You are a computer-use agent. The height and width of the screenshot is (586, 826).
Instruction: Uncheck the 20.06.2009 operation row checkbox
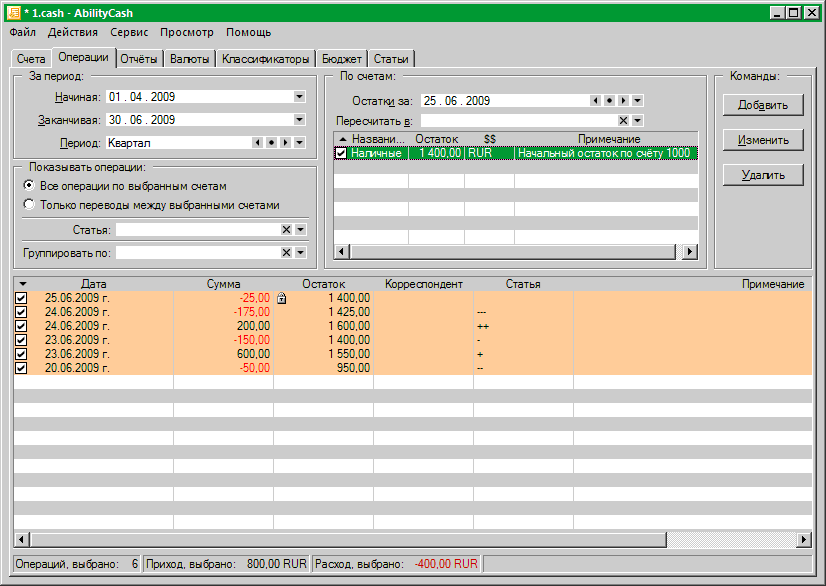pyautogui.click(x=21, y=368)
